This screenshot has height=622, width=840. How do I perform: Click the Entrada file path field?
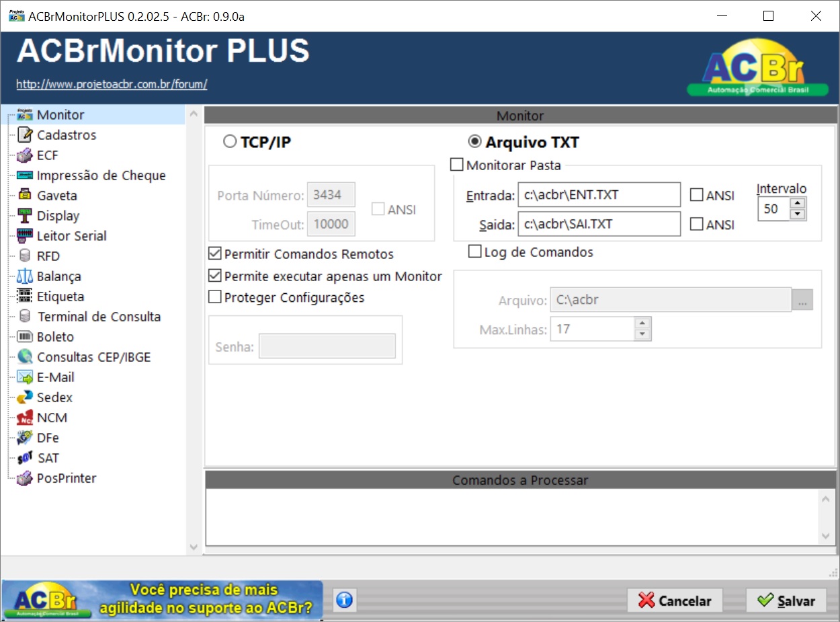[x=599, y=196]
